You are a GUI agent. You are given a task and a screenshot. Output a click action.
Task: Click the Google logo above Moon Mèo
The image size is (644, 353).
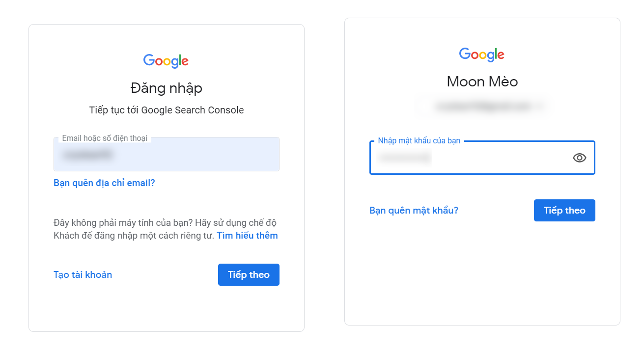pyautogui.click(x=481, y=54)
